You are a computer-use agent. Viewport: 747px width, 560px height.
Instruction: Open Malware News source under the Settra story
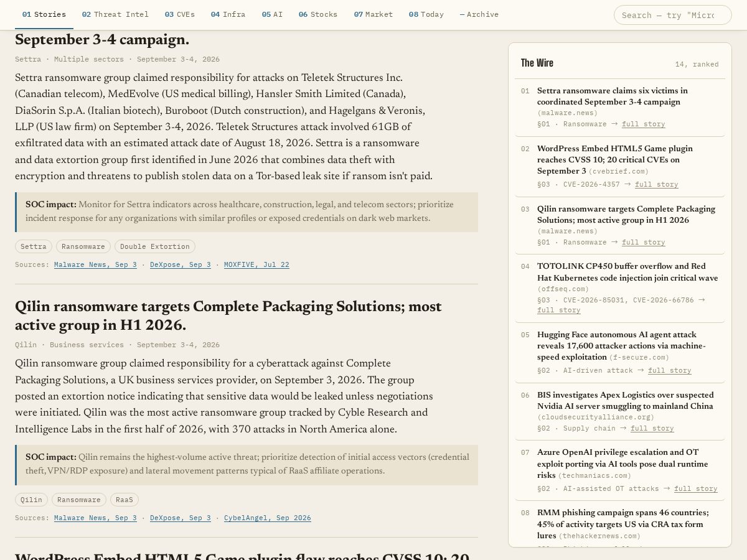(x=95, y=264)
